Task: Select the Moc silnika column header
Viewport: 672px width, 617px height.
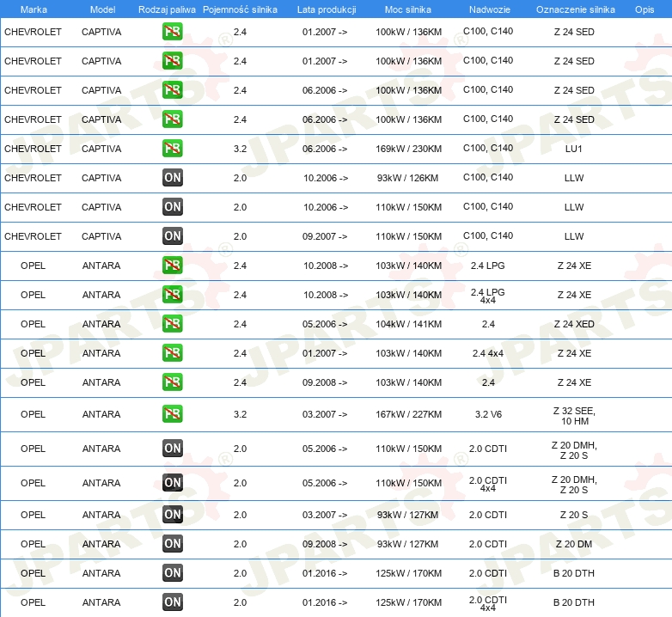Action: (407, 9)
